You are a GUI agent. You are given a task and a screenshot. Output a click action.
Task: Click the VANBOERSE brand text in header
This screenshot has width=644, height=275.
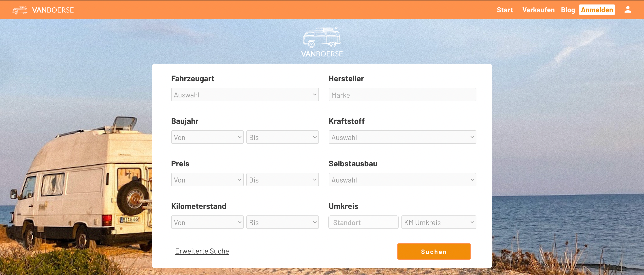tap(53, 10)
